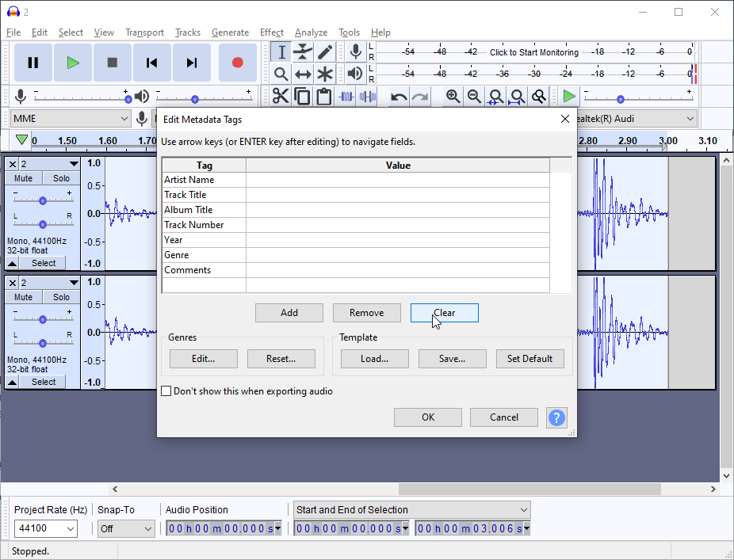734x560 pixels.
Task: Click the Genres Edit... button
Action: (x=204, y=359)
